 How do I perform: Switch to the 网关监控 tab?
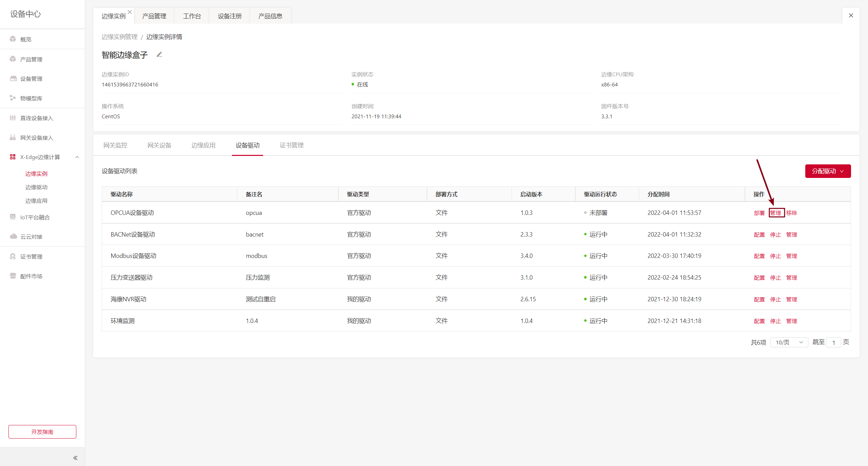pyautogui.click(x=115, y=145)
